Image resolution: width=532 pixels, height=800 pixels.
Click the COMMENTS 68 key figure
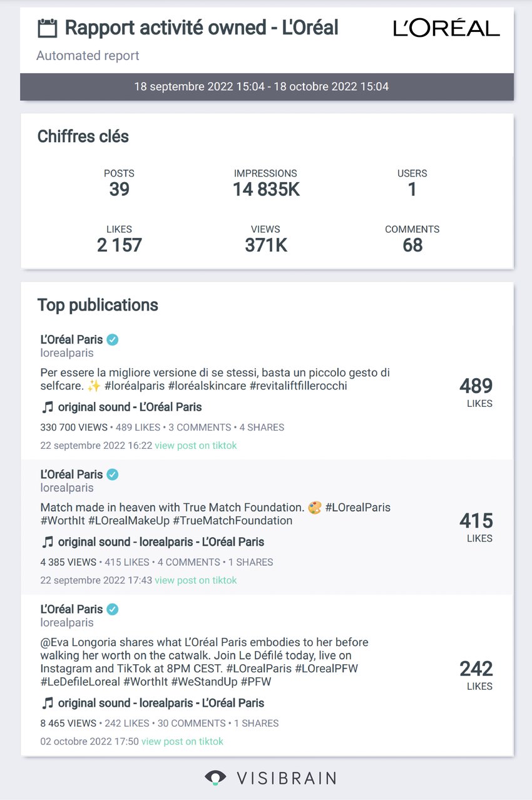coord(412,238)
